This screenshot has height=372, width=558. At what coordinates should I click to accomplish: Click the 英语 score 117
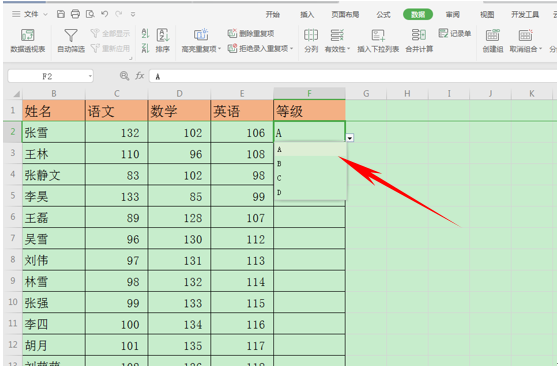(242, 345)
